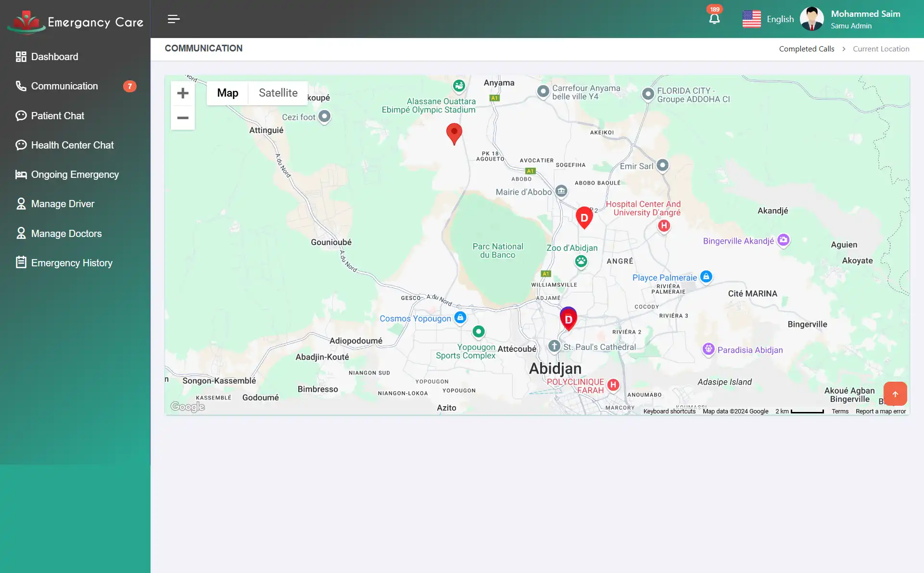Viewport: 924px width, 573px height.
Task: Click the Terms link on the map
Action: 840,411
